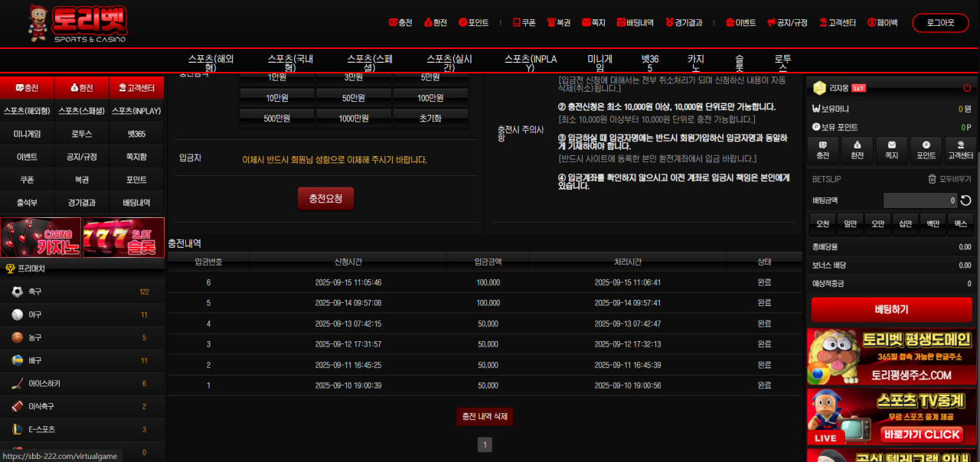Image resolution: width=980 pixels, height=462 pixels.
Task: Select the 50만원 amount button
Action: 353,98
